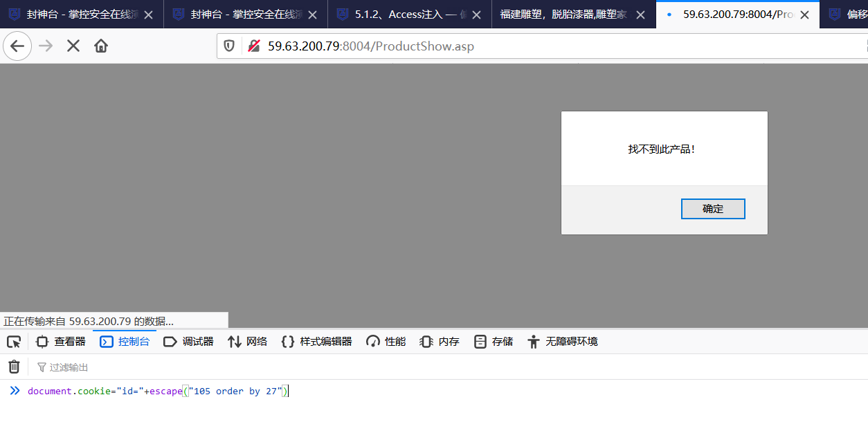Screen dimensions: 868x424
Task: Click the back navigation arrow
Action: point(17,46)
